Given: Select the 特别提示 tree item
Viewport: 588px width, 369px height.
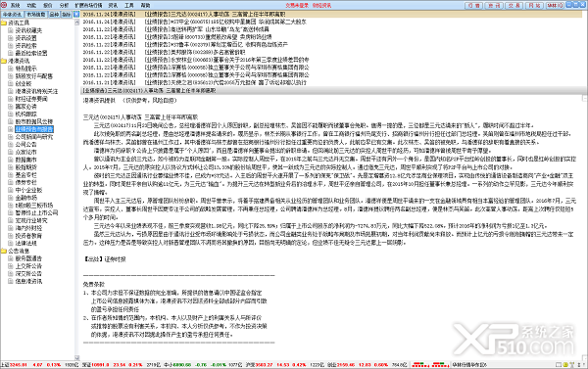Looking at the screenshot, I should (x=25, y=69).
